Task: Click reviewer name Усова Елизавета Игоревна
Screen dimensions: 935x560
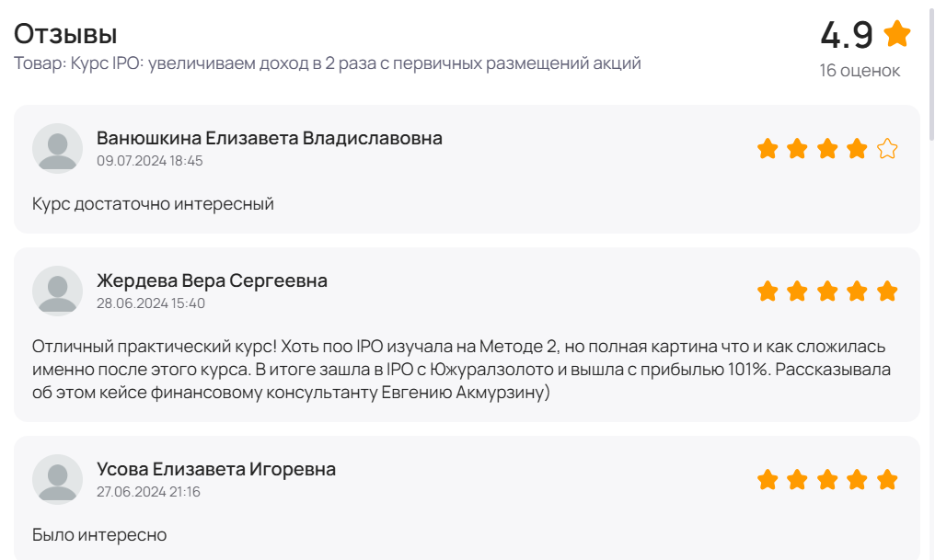Action: (x=215, y=469)
